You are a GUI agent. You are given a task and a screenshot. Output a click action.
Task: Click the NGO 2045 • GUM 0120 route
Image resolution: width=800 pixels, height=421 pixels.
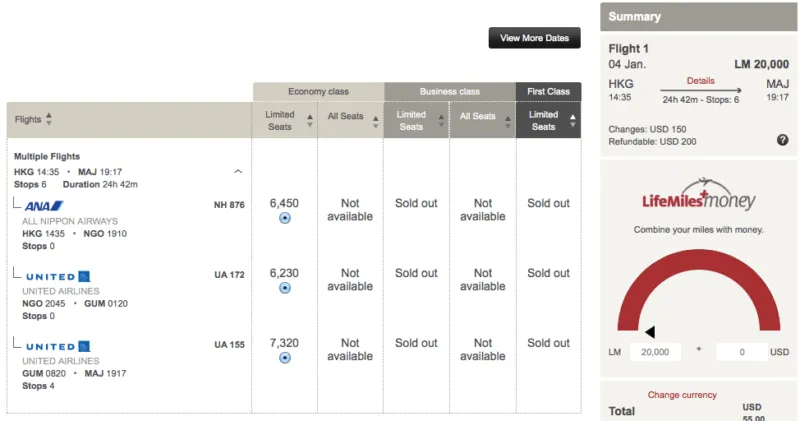pyautogui.click(x=75, y=303)
